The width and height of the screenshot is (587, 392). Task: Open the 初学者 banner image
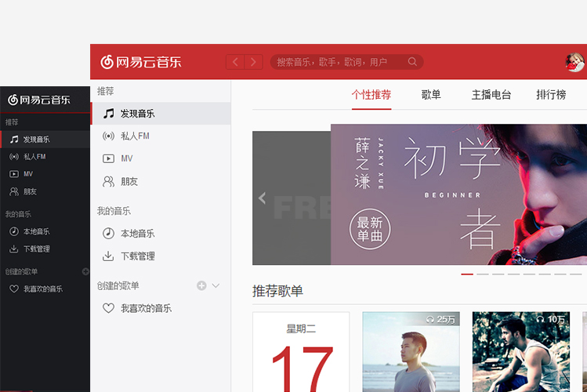click(x=458, y=194)
